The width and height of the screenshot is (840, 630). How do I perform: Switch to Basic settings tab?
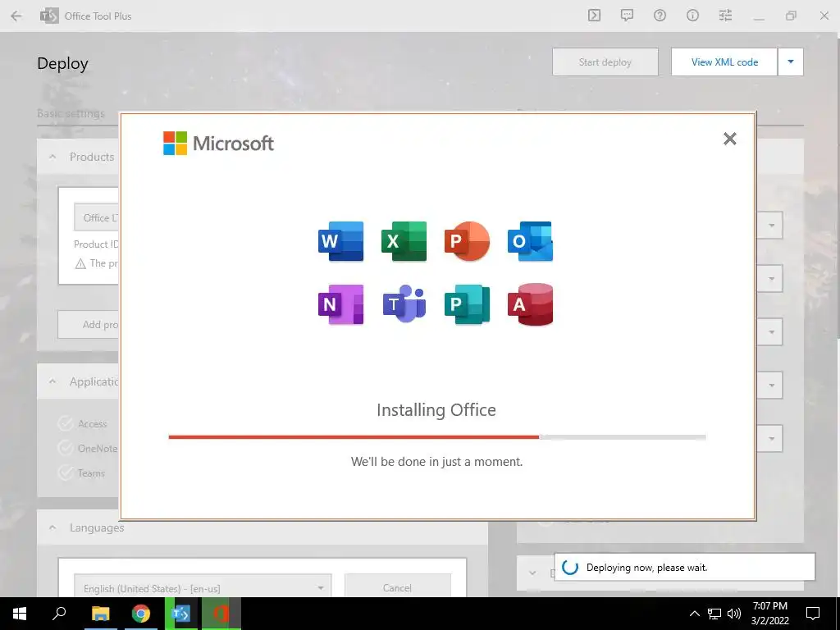pyautogui.click(x=71, y=113)
